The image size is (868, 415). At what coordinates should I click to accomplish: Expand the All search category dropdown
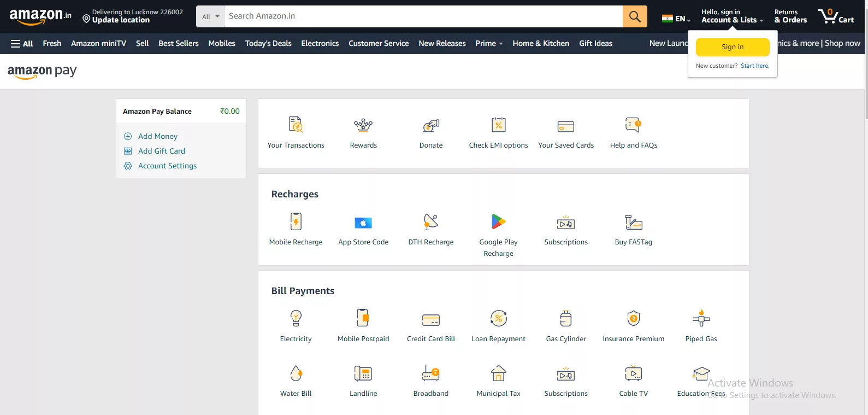pyautogui.click(x=210, y=16)
